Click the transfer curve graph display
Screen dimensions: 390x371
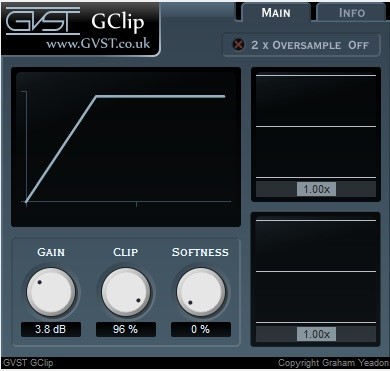[126, 147]
